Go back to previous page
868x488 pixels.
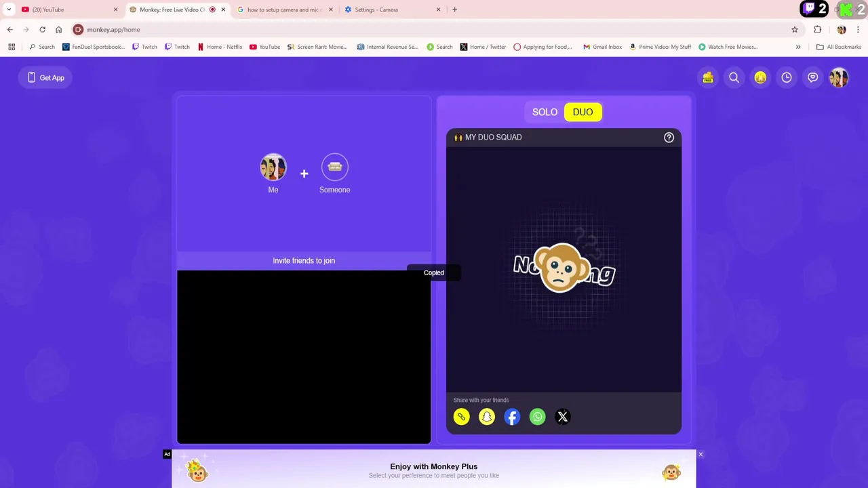[x=10, y=30]
